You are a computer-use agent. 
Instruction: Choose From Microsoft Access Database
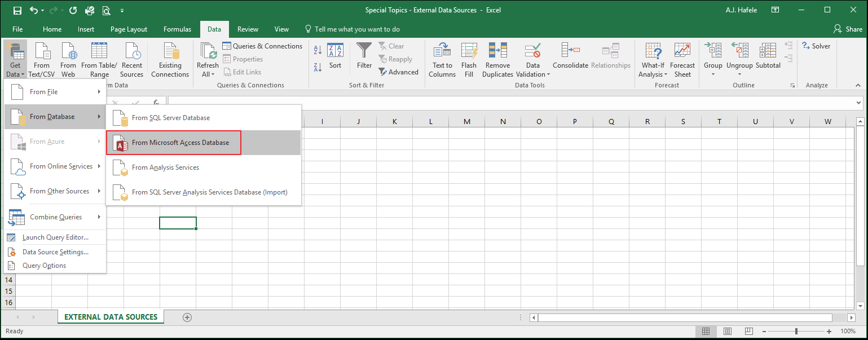204,143
